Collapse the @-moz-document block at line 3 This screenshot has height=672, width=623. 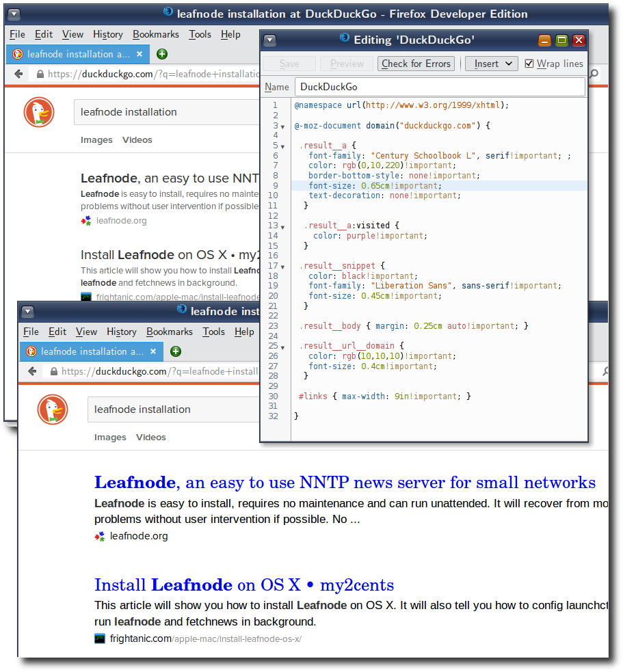[x=282, y=127]
